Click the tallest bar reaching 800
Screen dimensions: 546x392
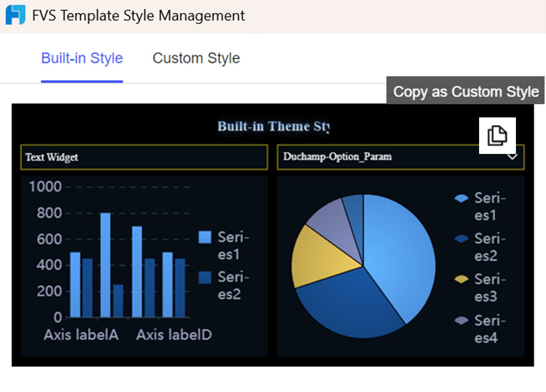(106, 265)
